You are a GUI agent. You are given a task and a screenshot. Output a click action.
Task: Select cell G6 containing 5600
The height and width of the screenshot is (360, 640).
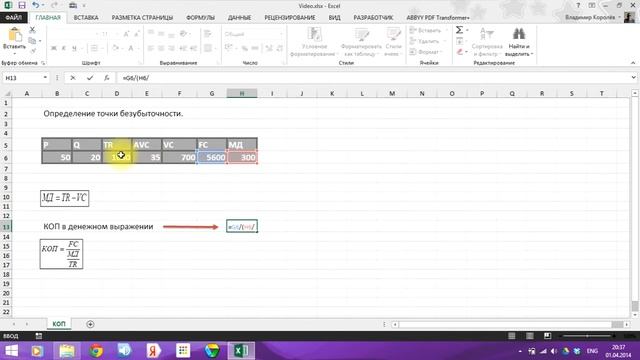click(212, 157)
